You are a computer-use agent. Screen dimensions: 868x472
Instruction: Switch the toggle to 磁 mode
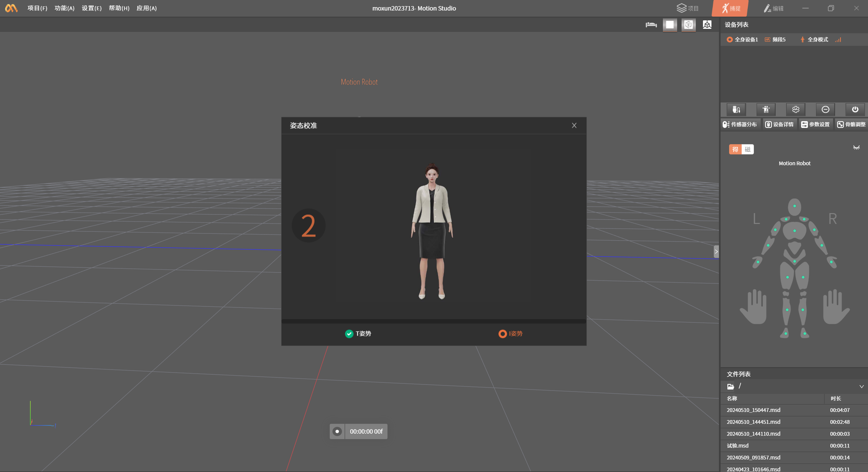747,149
